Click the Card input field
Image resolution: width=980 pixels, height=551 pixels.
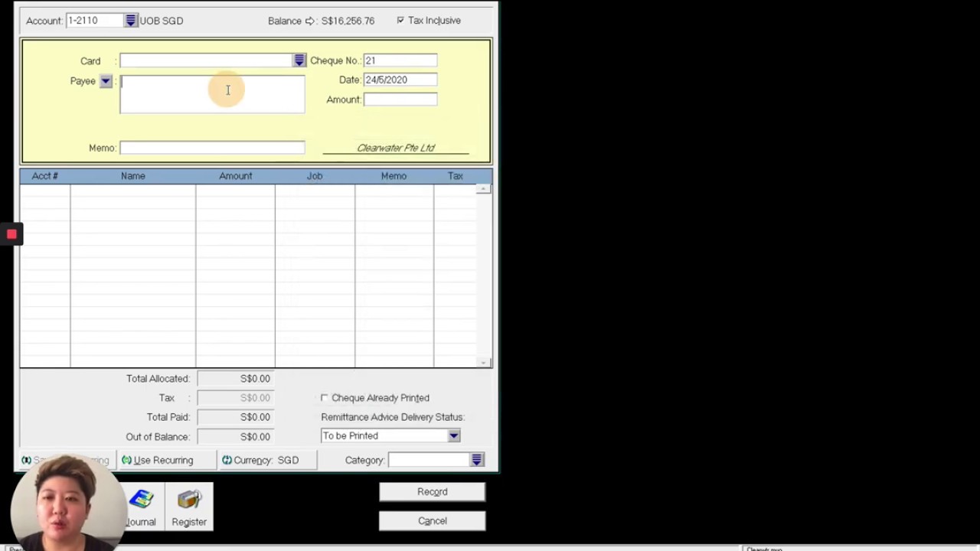206,60
